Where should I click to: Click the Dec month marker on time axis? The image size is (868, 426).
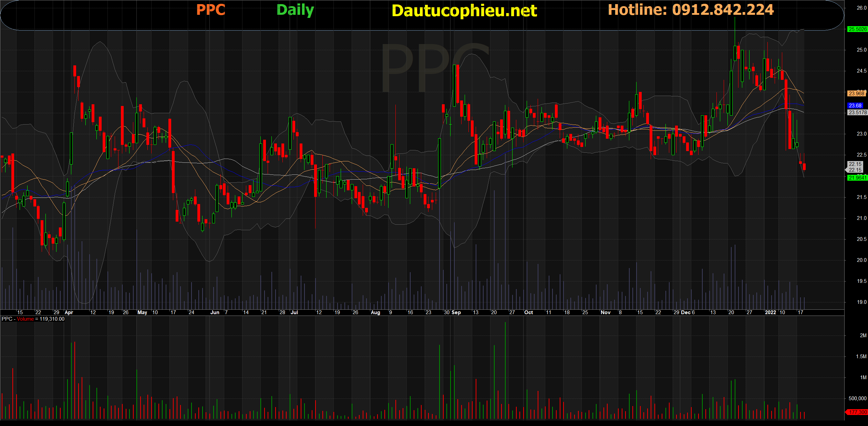coord(685,312)
